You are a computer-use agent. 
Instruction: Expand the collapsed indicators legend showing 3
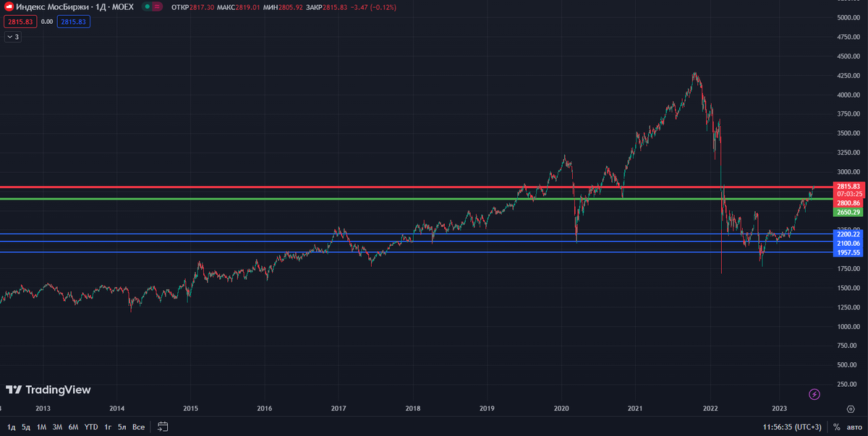point(12,37)
